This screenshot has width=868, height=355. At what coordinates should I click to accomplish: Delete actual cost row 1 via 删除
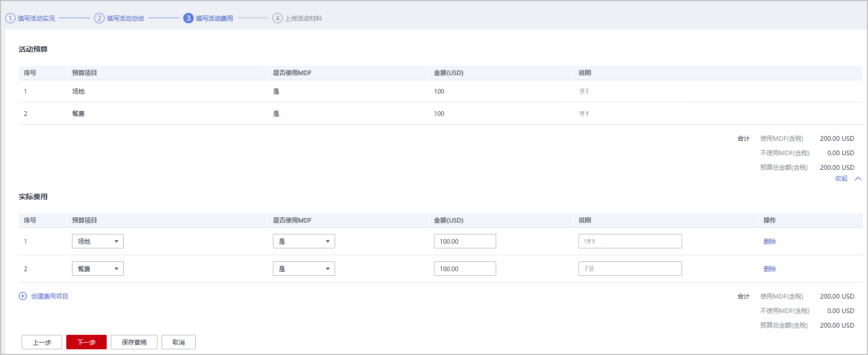(x=770, y=242)
